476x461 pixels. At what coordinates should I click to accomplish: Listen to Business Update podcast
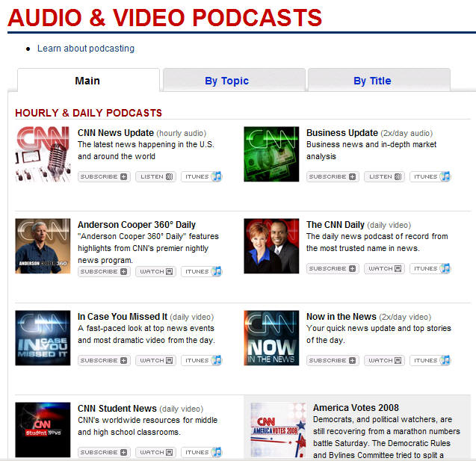coord(384,176)
